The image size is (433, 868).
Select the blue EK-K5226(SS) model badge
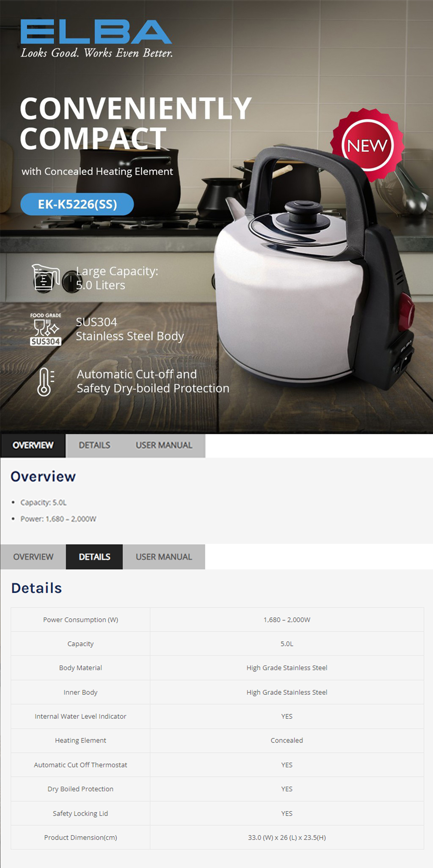click(x=77, y=204)
